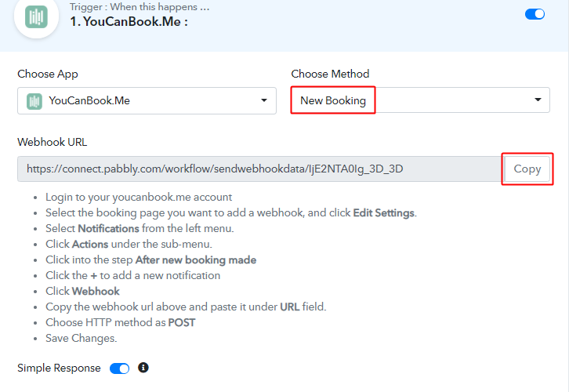Click the 'Choose Method' label
Image resolution: width=569 pixels, height=392 pixels.
point(330,74)
